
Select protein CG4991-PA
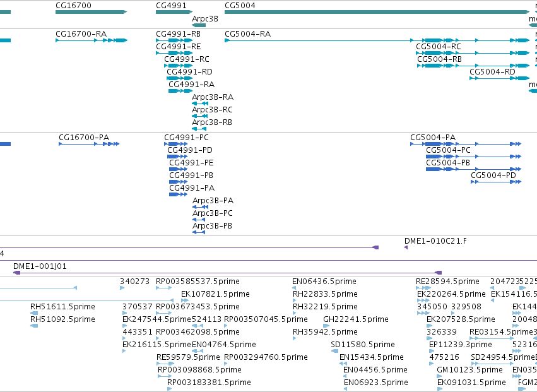pos(192,188)
